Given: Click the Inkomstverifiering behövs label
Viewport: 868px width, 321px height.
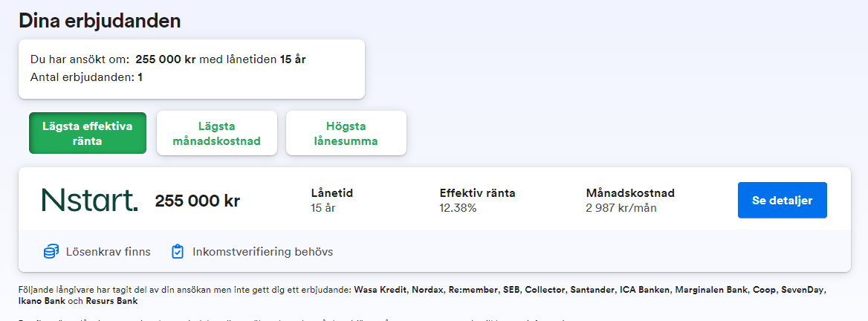Looking at the screenshot, I should (262, 252).
